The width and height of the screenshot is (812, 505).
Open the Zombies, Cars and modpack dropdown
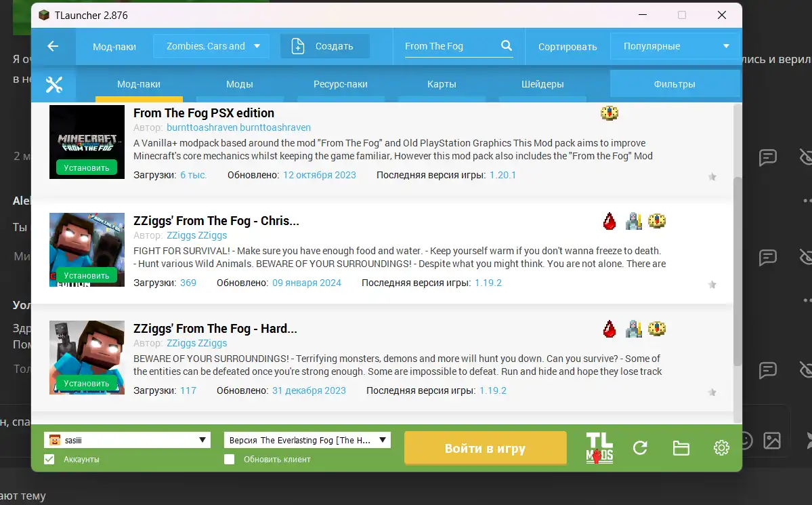coord(211,46)
